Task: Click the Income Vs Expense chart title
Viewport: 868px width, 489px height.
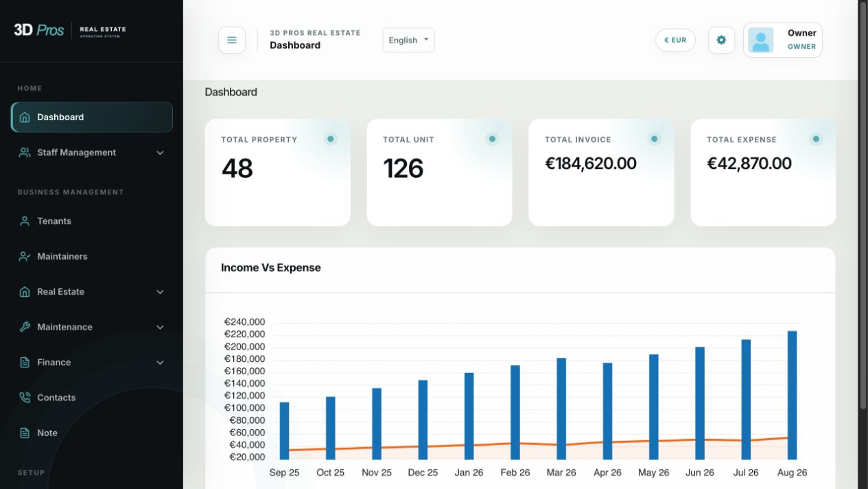Action: pyautogui.click(x=271, y=268)
